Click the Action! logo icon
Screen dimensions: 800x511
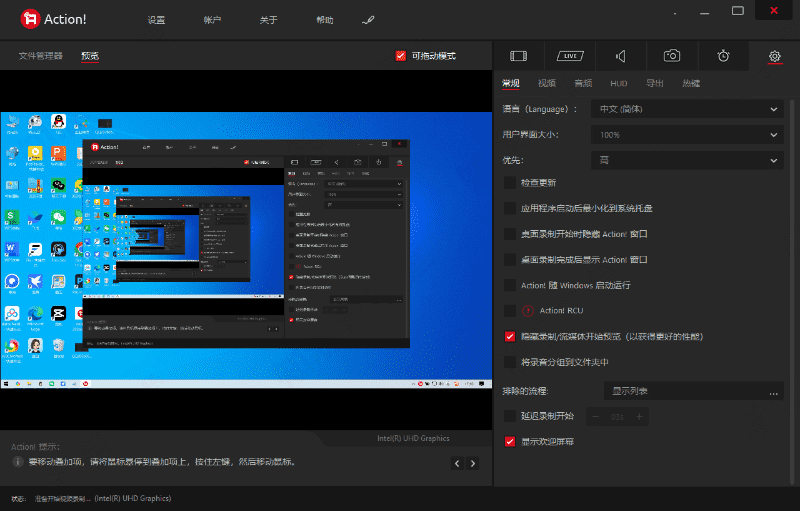tap(30, 19)
